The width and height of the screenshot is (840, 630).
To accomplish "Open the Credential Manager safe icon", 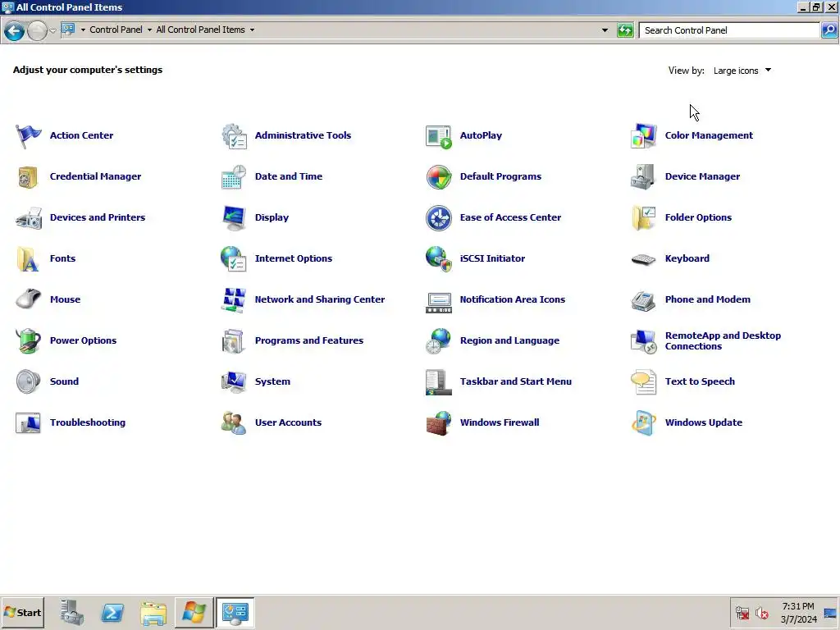I will pos(28,177).
